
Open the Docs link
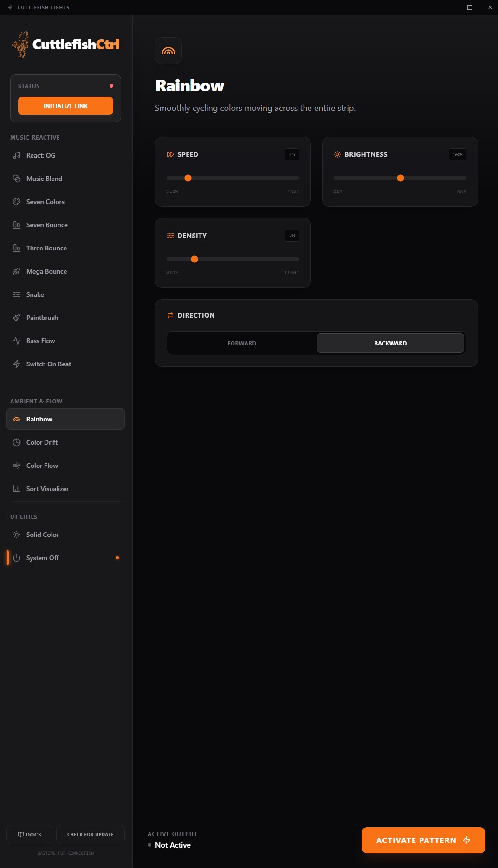pyautogui.click(x=30, y=835)
